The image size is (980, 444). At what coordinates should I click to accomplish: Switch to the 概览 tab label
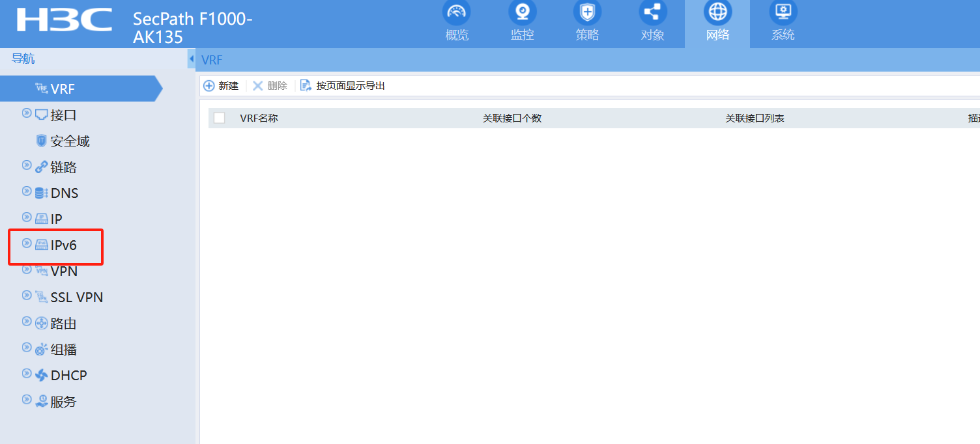click(x=457, y=35)
